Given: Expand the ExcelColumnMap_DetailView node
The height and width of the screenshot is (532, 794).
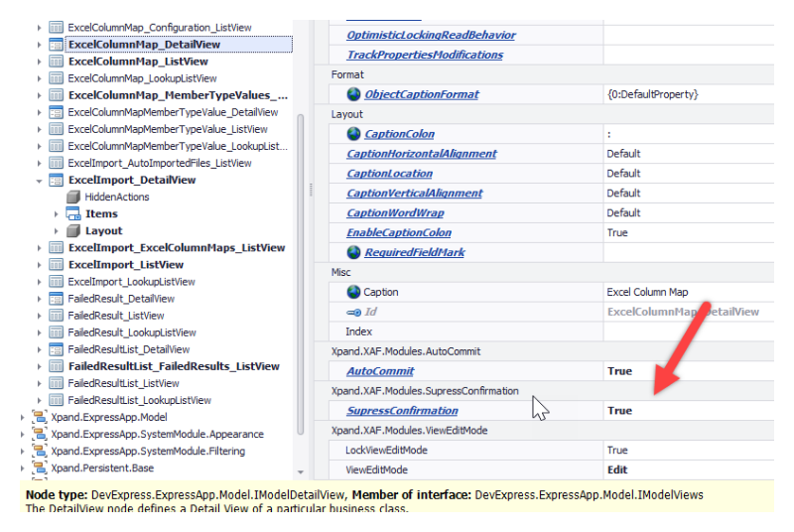Looking at the screenshot, I should [39, 45].
